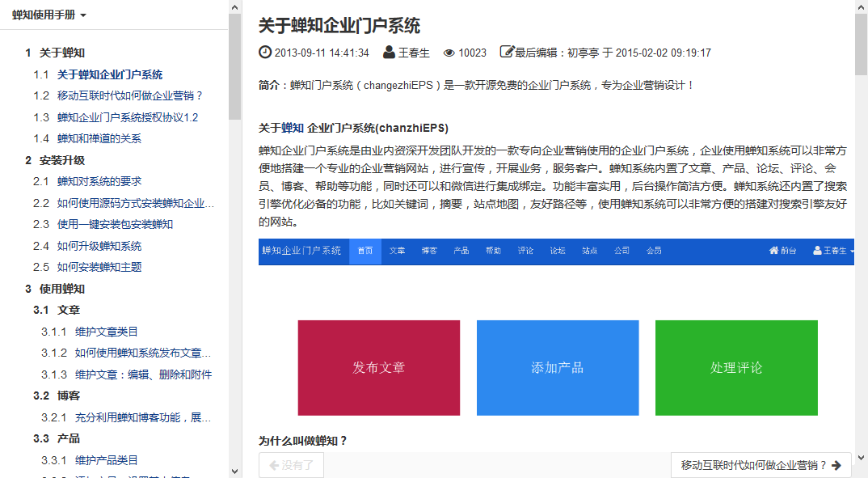Open section 1.4 蝉知和禅道的关系
This screenshot has width=868, height=478.
point(99,138)
